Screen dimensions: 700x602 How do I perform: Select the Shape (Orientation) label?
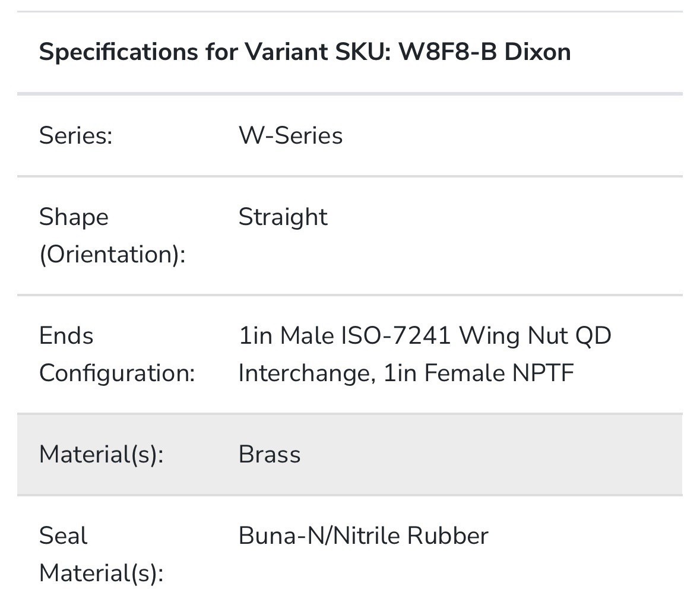[112, 236]
